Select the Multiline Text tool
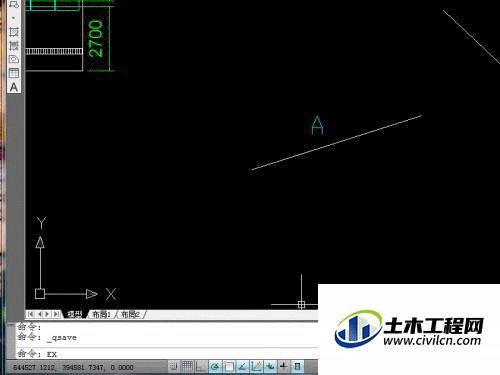Viewport: 500px width, 375px height. point(14,87)
